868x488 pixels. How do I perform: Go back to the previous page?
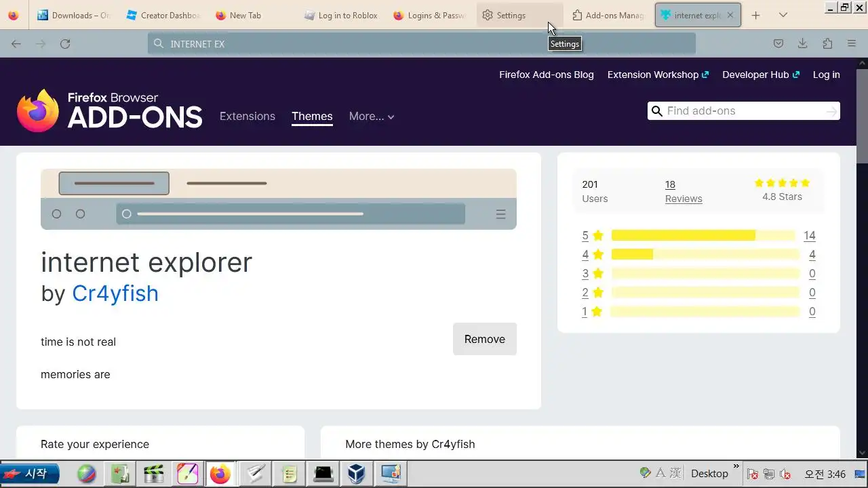click(16, 43)
